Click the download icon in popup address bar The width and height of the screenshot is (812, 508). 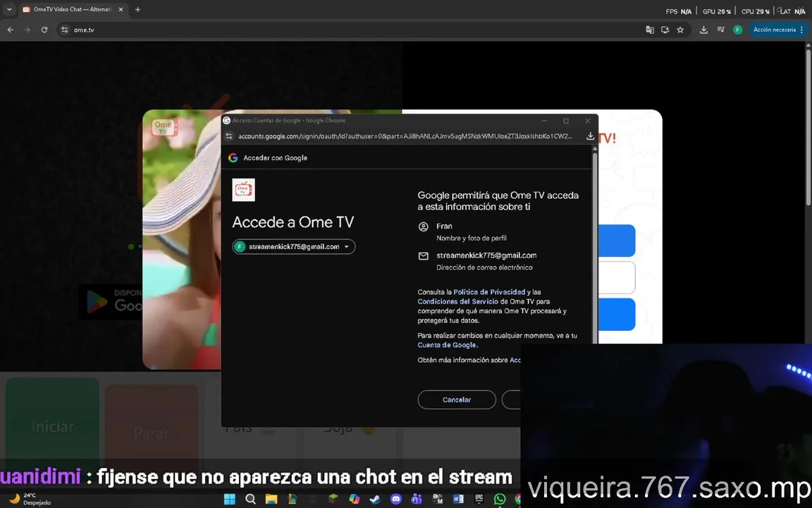pos(590,136)
